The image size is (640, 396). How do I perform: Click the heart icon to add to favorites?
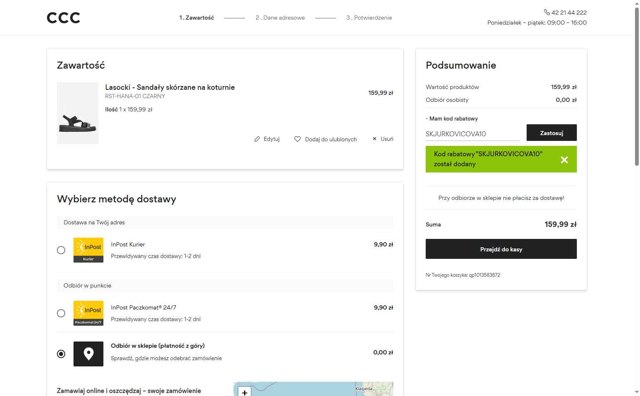tap(298, 139)
